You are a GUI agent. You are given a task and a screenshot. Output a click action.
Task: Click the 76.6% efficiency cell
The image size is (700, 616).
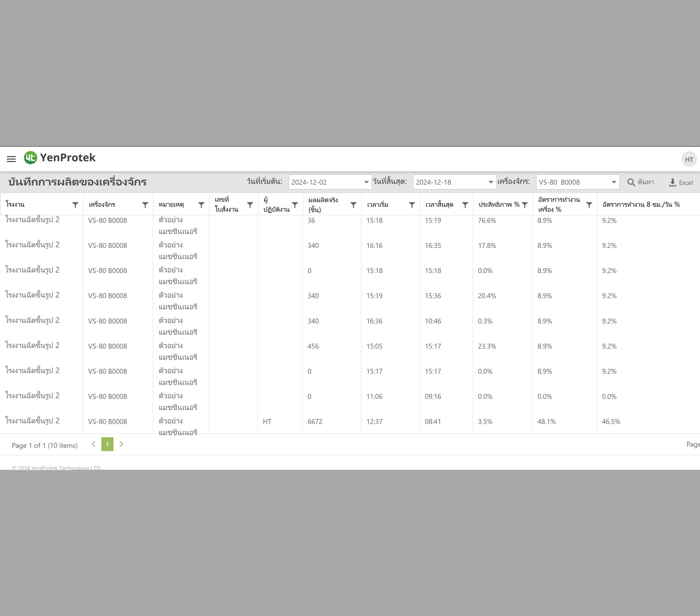[x=487, y=221]
